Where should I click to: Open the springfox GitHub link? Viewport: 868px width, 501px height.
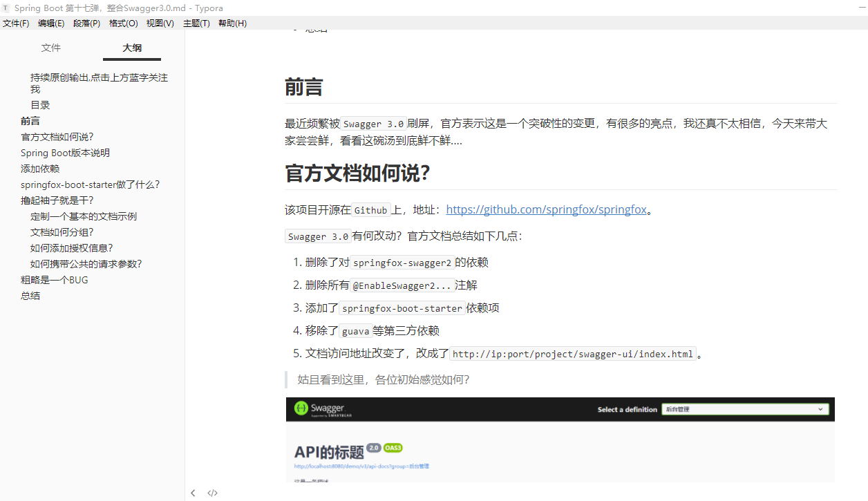pyautogui.click(x=547, y=209)
